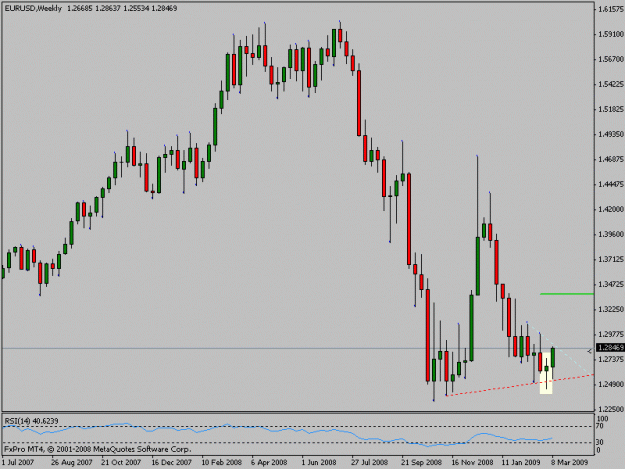This screenshot has height=469, width=625.
Task: Click the 1.46875 price axis label
Action: pos(611,159)
